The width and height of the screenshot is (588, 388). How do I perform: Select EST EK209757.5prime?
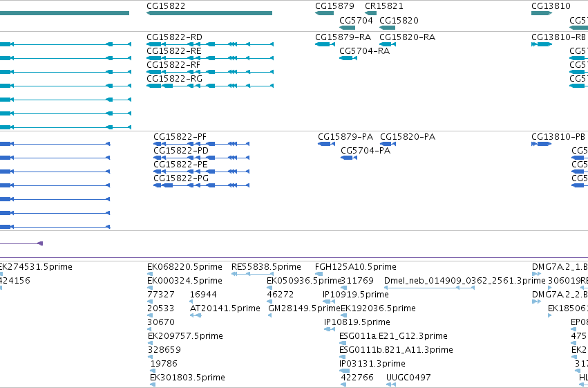tap(151, 343)
